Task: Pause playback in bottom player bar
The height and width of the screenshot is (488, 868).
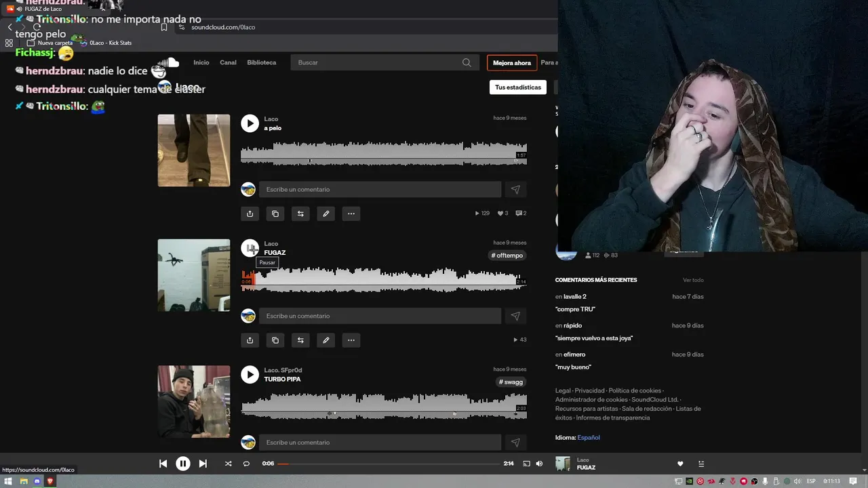Action: (x=183, y=464)
